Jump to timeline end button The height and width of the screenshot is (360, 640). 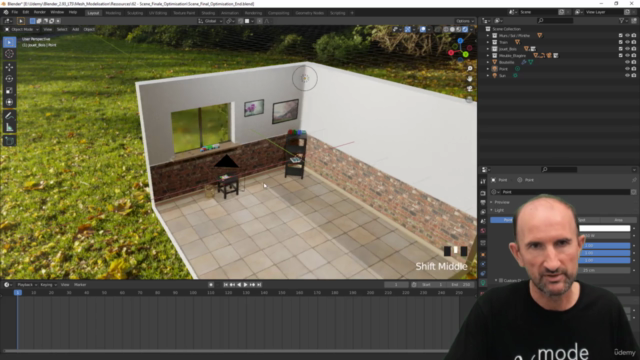[x=259, y=284]
